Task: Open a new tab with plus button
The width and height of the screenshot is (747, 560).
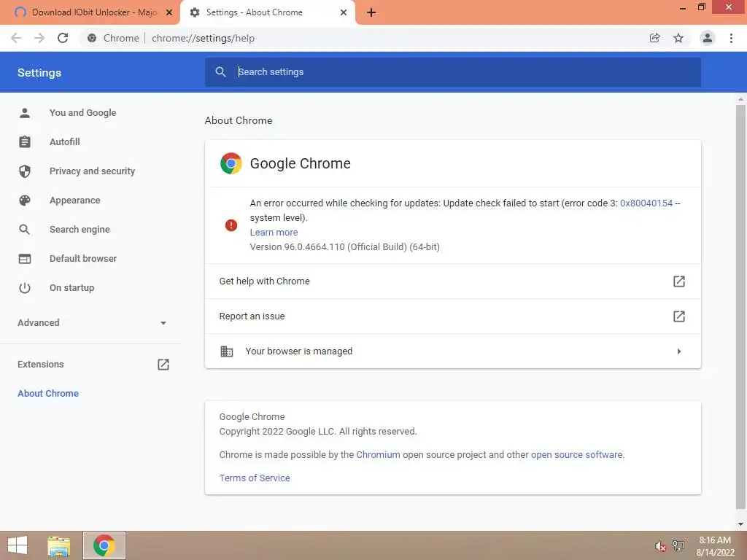Action: (371, 12)
